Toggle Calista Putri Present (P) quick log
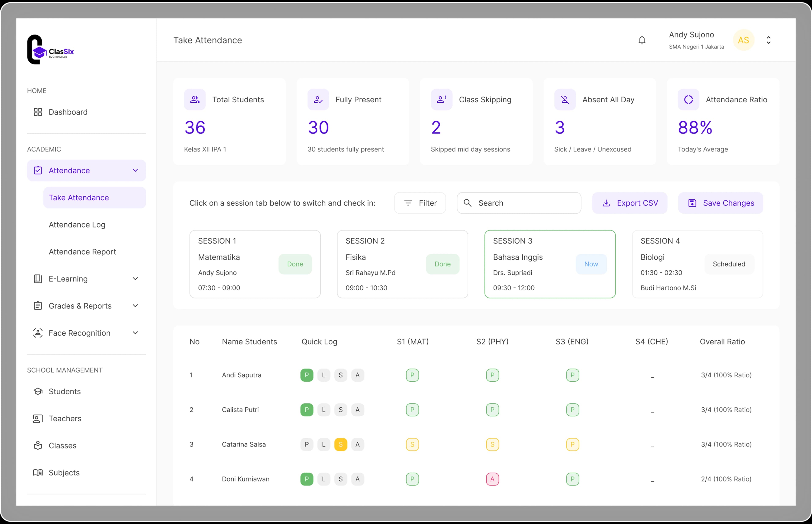Screen dimensions: 812x524 (307, 410)
